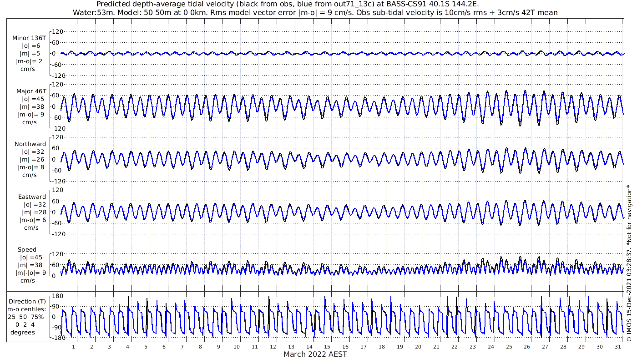Click the '0 2 4' centile values
The width and height of the screenshot is (637, 364).
[x=25, y=324]
